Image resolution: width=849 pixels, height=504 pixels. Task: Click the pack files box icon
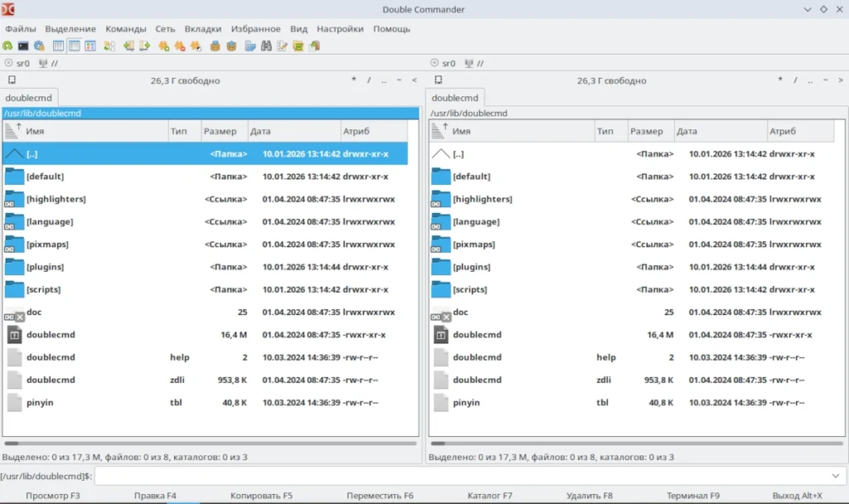pos(215,46)
